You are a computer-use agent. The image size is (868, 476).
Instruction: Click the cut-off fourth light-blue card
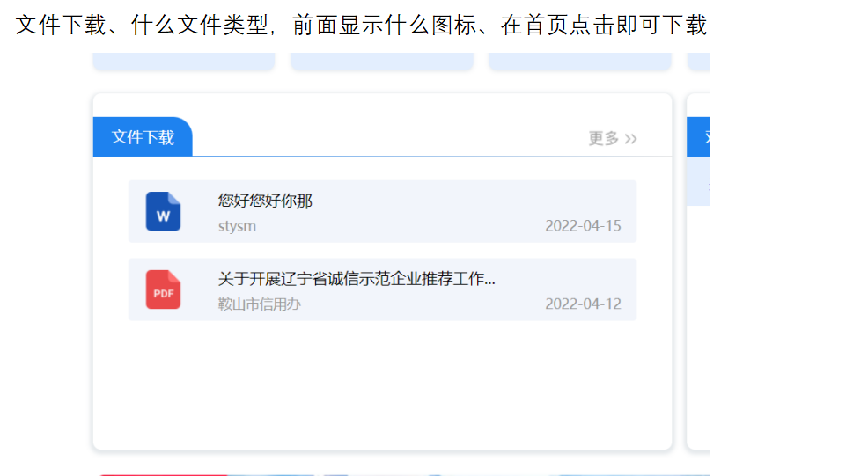(699, 62)
